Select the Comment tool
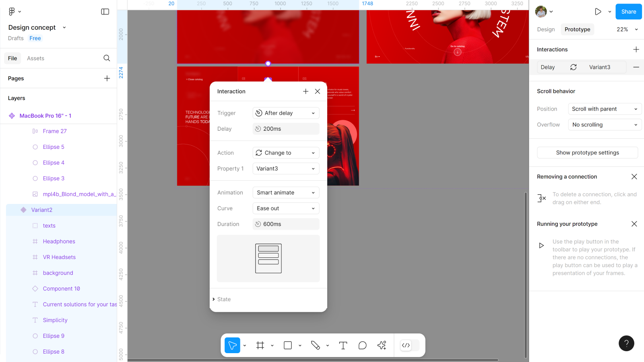The width and height of the screenshot is (644, 362). [362, 345]
